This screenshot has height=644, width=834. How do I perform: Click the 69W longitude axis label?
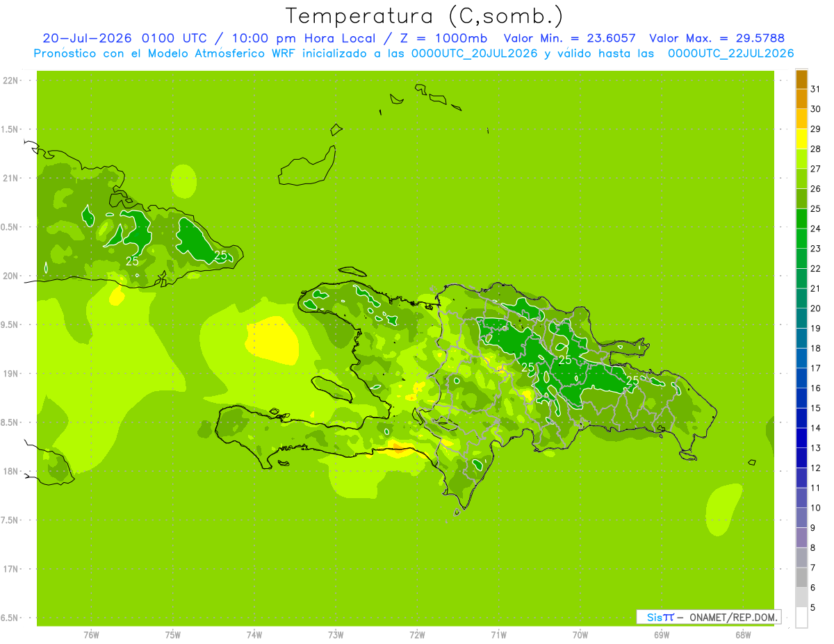(x=662, y=635)
